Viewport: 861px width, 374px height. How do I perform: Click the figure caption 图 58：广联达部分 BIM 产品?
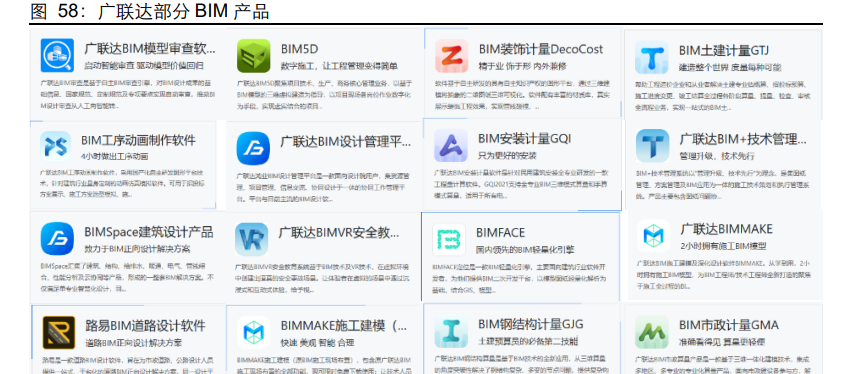click(149, 12)
